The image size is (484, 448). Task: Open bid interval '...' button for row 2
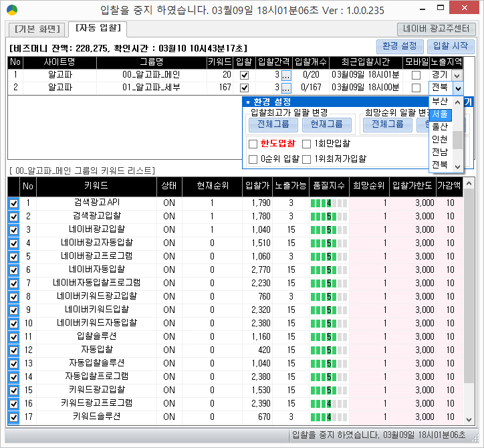pyautogui.click(x=286, y=88)
